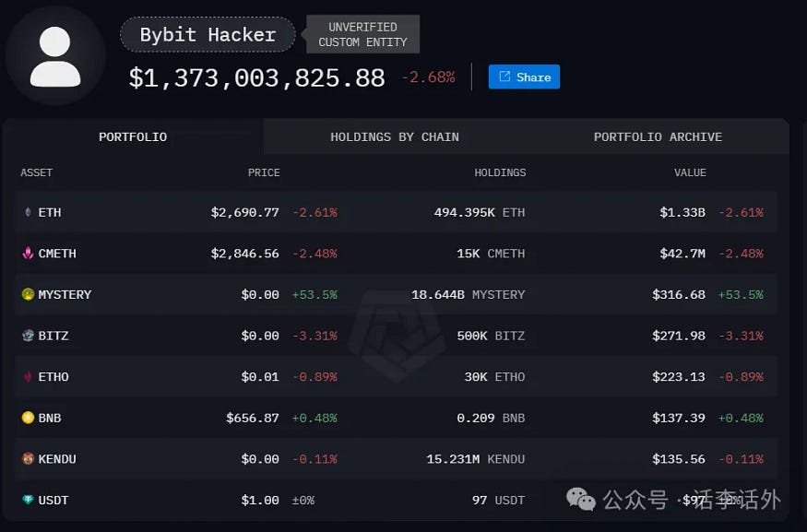807x532 pixels.
Task: Click the KENDU token icon
Action: 28,459
